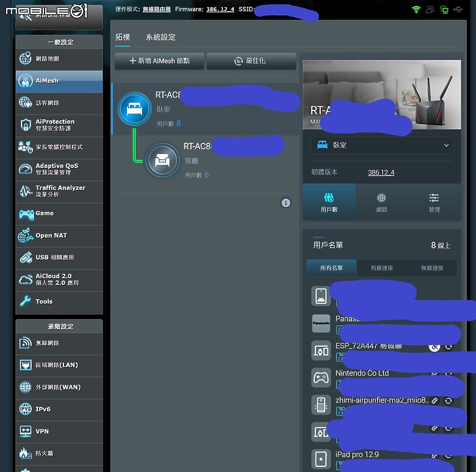Click the 無線網路 wireless icon
This screenshot has height=472, width=476.
click(x=25, y=343)
